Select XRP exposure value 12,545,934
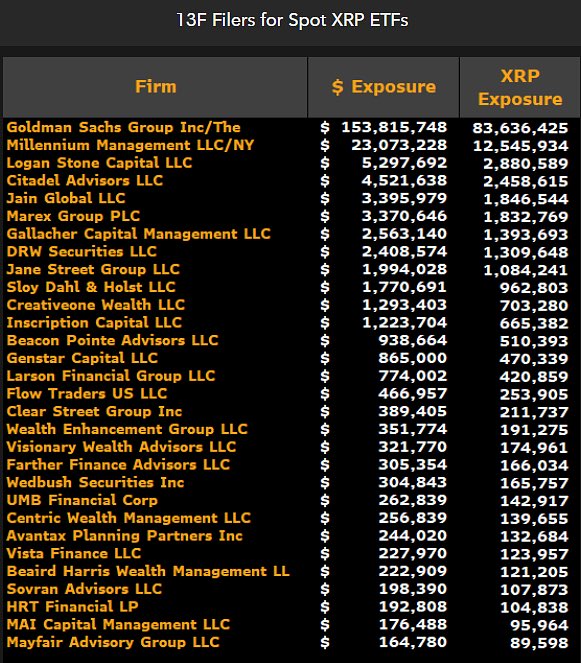 tap(520, 146)
